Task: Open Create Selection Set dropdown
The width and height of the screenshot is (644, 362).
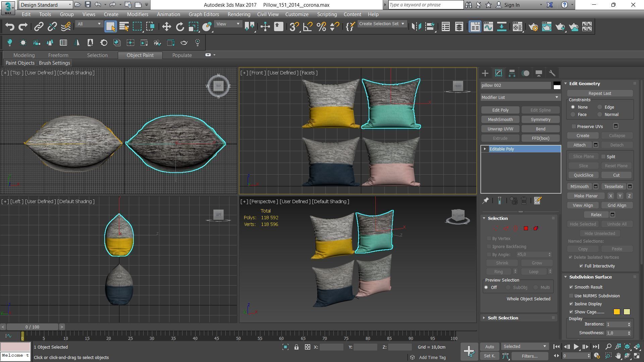Action: pos(382,24)
